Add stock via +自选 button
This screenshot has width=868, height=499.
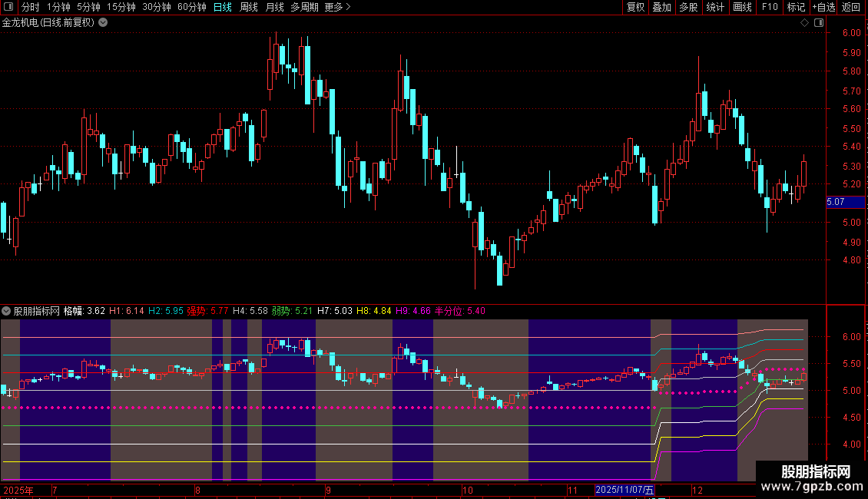(x=823, y=7)
